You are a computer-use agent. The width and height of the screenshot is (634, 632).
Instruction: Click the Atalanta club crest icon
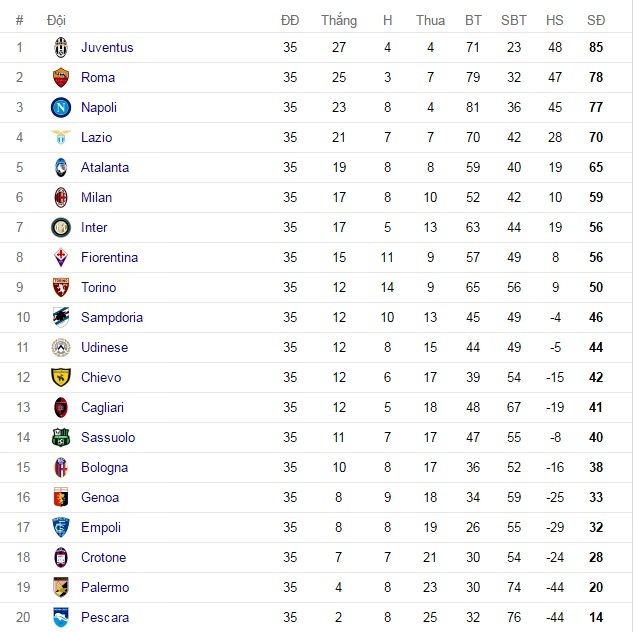tap(61, 167)
